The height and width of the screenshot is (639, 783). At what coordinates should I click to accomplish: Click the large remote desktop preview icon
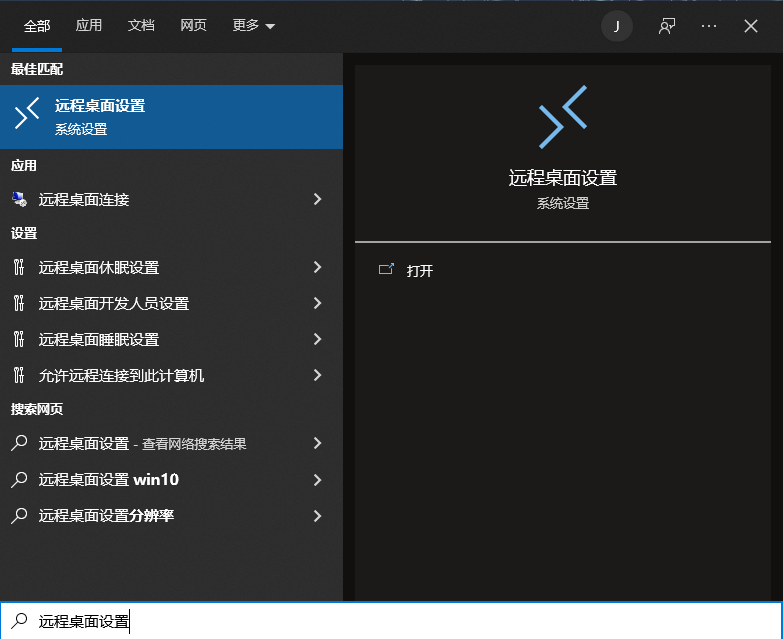point(563,117)
